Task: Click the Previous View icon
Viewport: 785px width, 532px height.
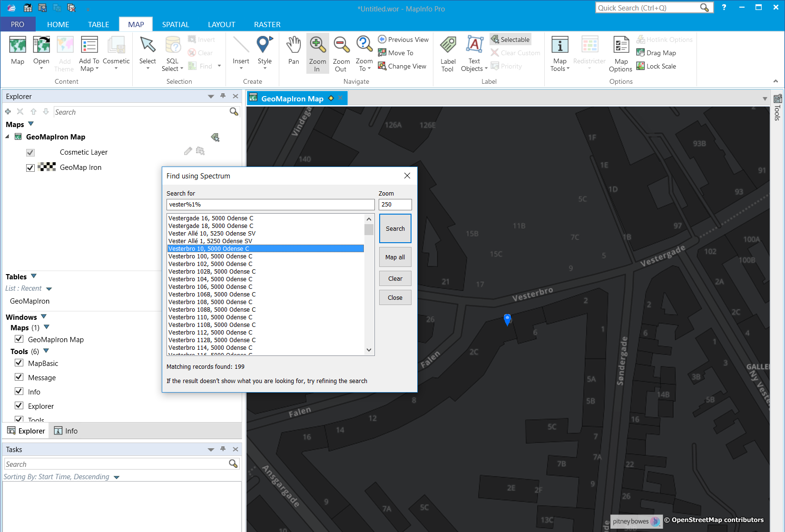Action: tap(382, 39)
